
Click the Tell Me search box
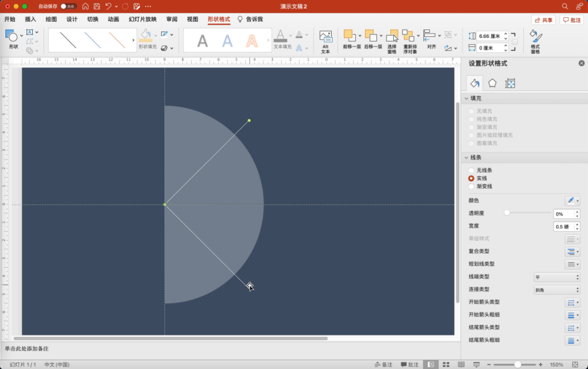250,19
